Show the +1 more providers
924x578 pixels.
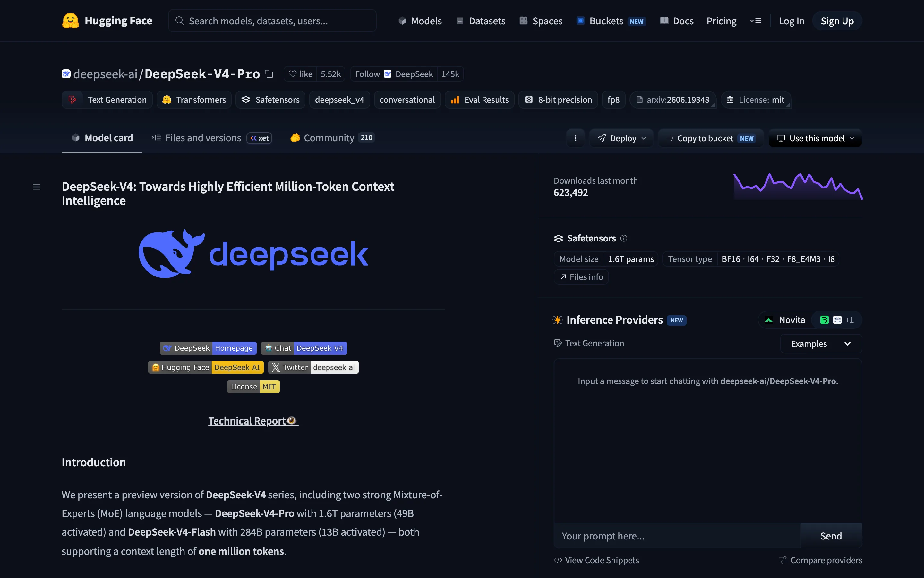849,320
